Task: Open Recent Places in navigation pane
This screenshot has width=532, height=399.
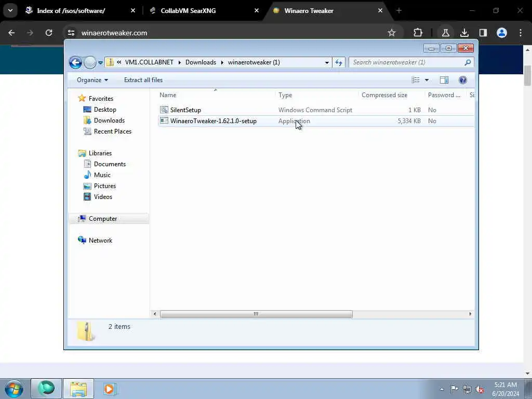Action: tap(112, 131)
